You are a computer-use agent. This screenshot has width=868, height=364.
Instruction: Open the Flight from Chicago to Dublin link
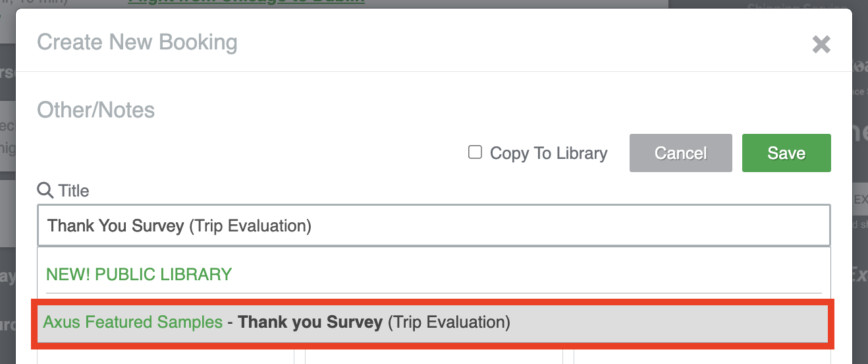[x=246, y=2]
